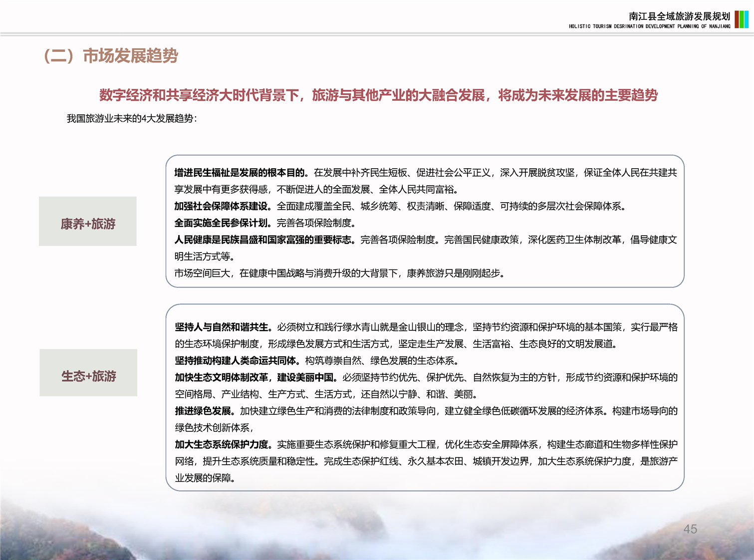Click the line starting 空间格局、产业结构
Image resolution: width=754 pixels, height=560 pixels.
coord(326,394)
